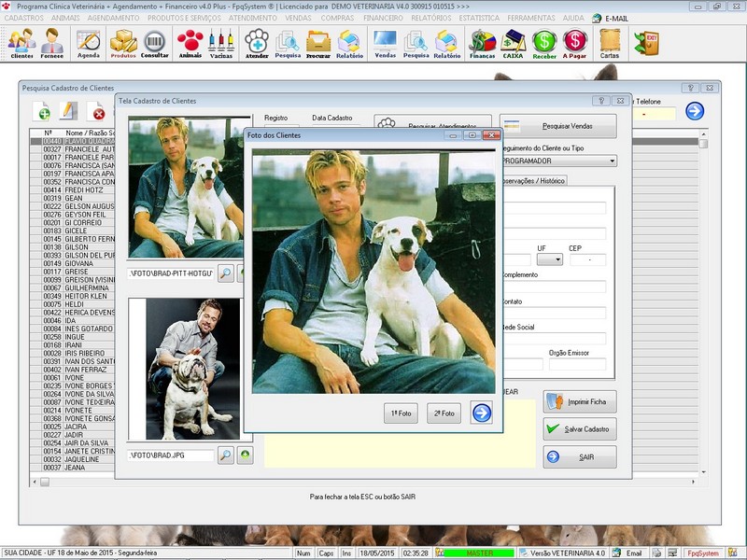Screen dimensions: 747x560
Task: Click the Imprimir Ficha button
Action: coord(580,401)
